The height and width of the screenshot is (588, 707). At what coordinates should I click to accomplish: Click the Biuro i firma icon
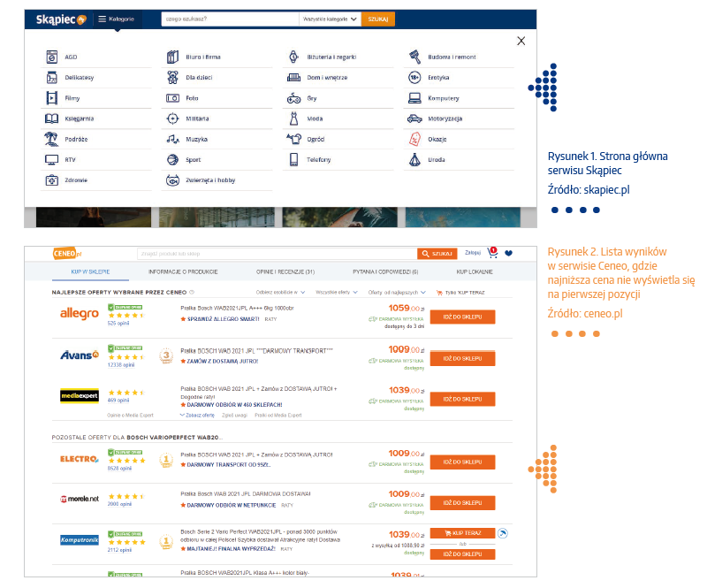[172, 57]
